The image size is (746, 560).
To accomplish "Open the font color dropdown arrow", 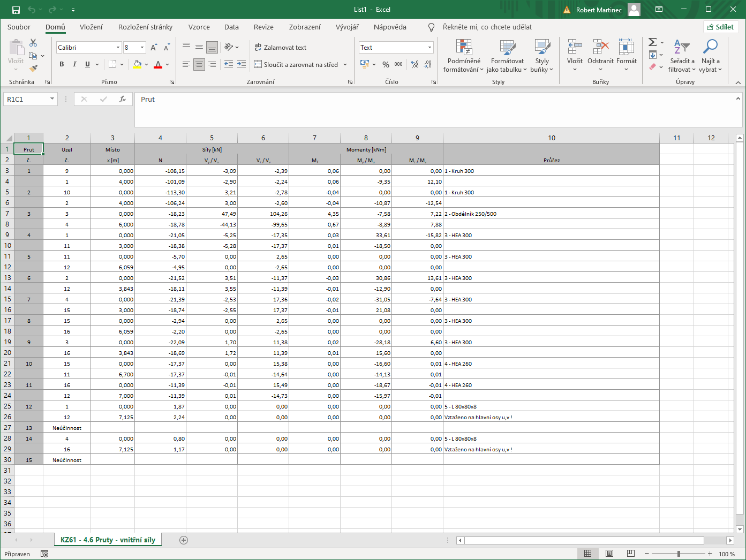I will pyautogui.click(x=168, y=64).
